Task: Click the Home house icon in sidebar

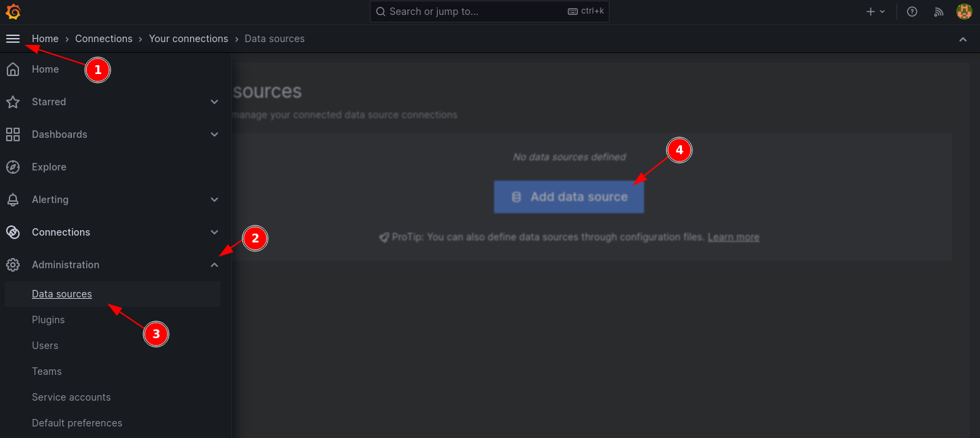Action: pyautogui.click(x=13, y=69)
